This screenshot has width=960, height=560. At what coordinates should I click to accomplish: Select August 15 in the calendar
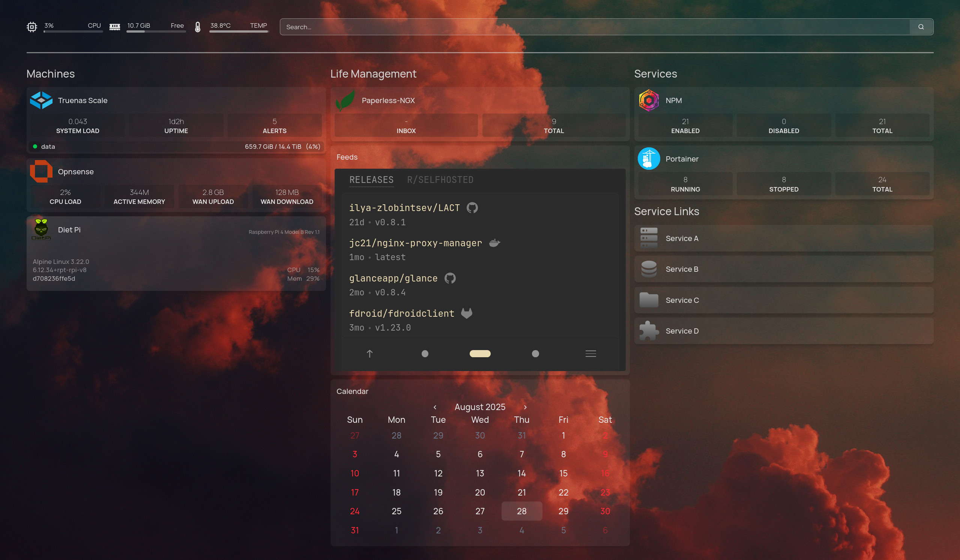(x=563, y=473)
